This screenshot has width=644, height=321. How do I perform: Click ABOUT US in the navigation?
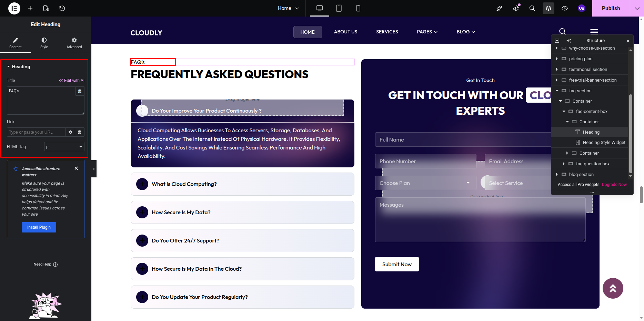point(345,32)
